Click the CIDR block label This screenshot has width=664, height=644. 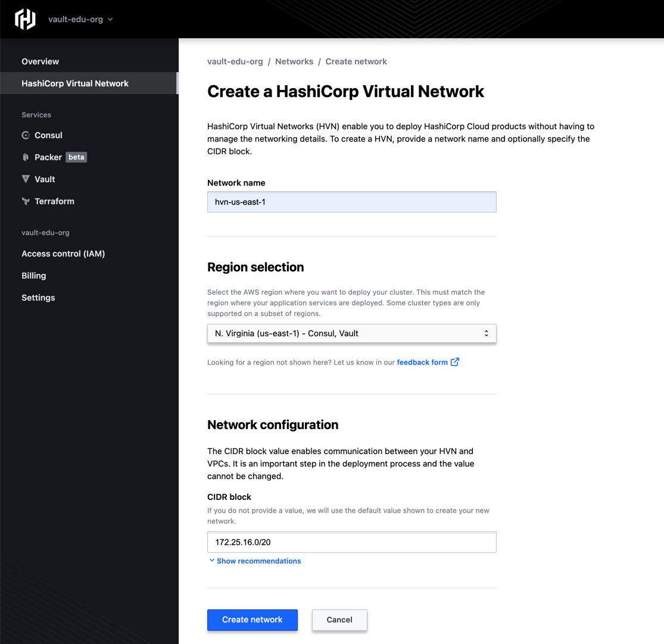point(229,497)
